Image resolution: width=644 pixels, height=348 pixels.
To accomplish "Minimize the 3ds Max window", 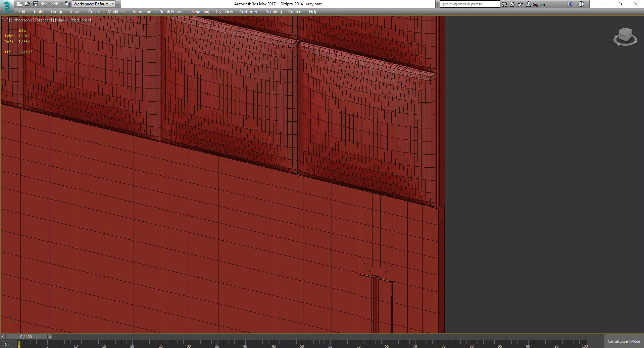I will 605,4.
